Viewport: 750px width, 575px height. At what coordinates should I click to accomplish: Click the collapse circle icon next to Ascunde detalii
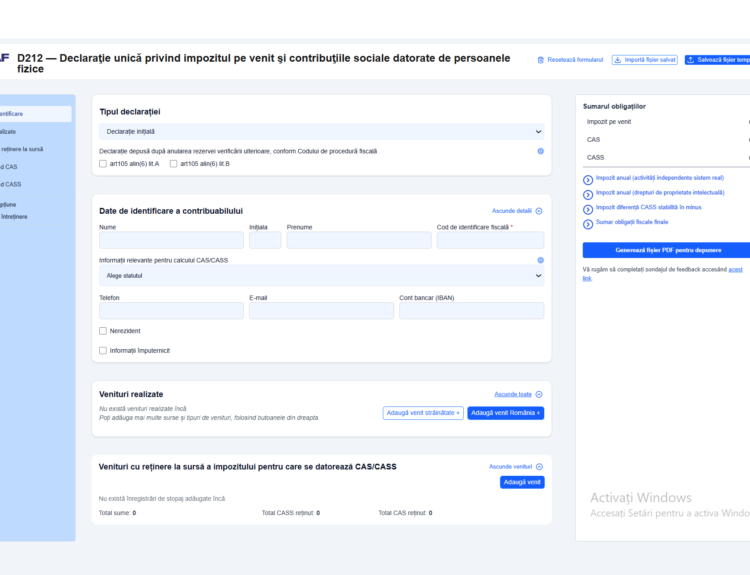[x=539, y=211]
